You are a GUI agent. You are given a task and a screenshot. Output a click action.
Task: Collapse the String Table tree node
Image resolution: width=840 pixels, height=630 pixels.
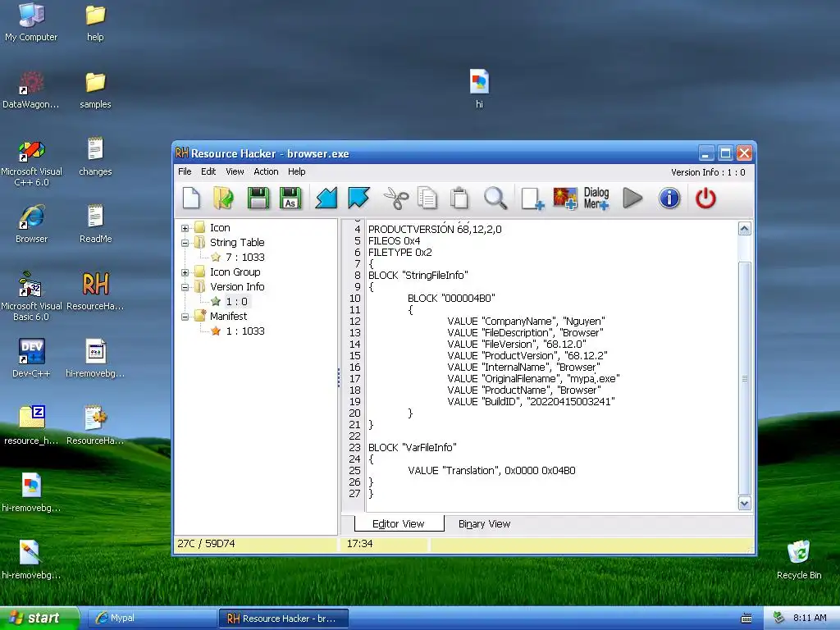pos(185,243)
